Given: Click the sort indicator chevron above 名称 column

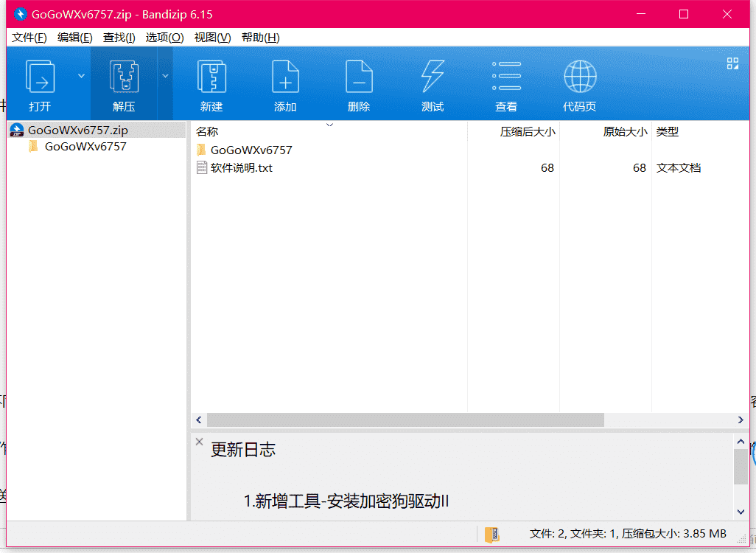Looking at the screenshot, I should 330,125.
